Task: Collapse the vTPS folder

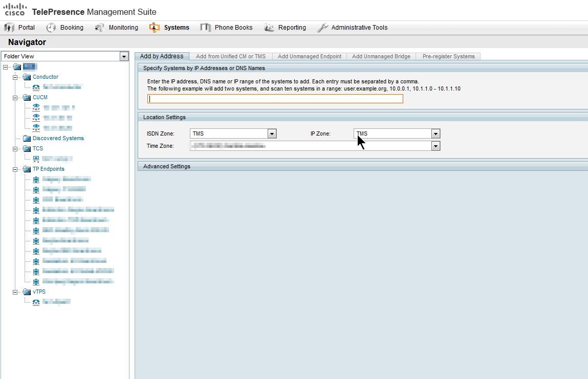Action: point(15,292)
